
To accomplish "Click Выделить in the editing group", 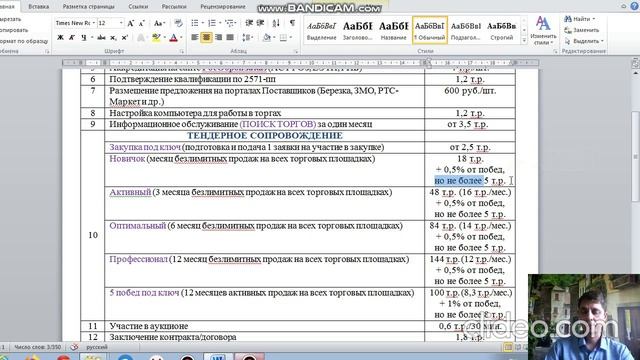I will 584,41.
